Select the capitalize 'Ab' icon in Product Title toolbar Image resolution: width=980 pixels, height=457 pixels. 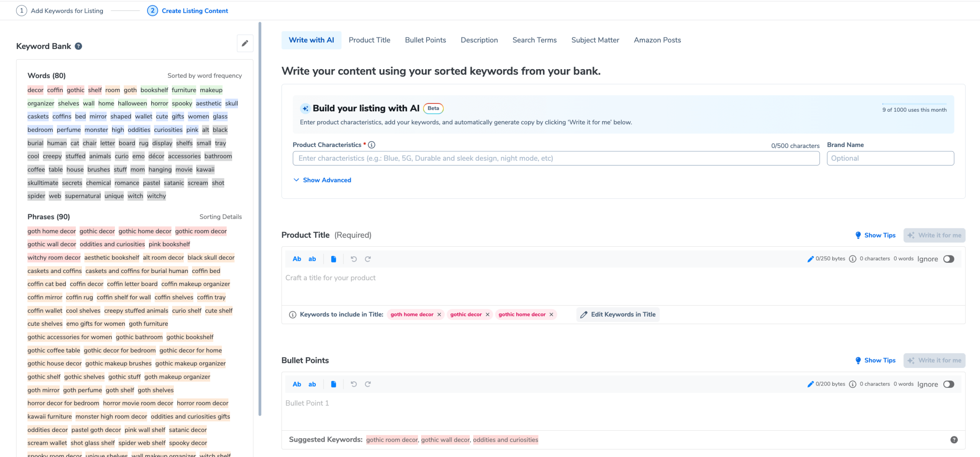(x=297, y=259)
